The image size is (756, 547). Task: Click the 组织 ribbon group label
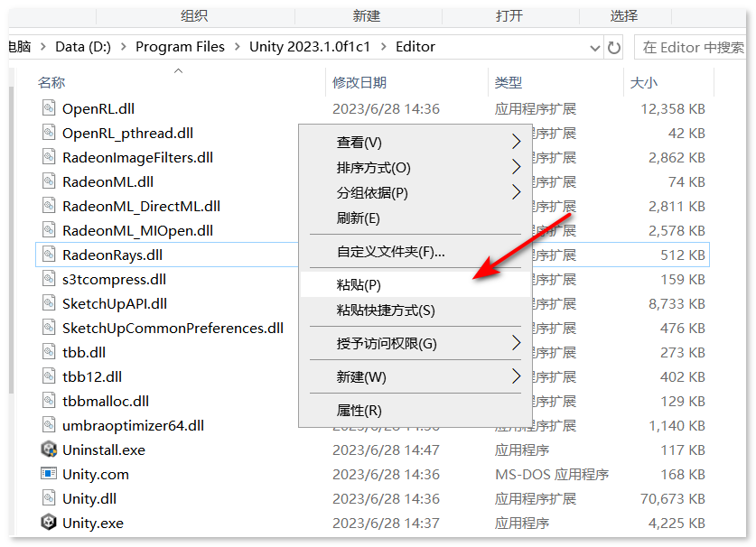[x=194, y=16]
